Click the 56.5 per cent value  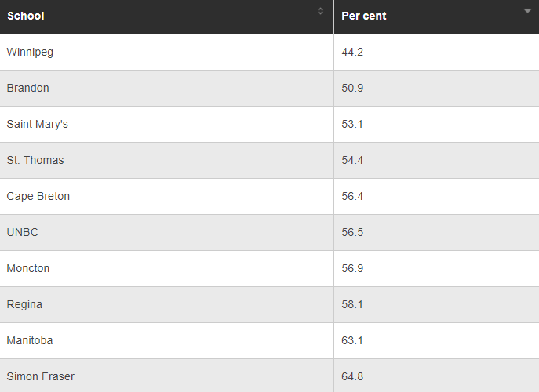pyautogui.click(x=352, y=232)
